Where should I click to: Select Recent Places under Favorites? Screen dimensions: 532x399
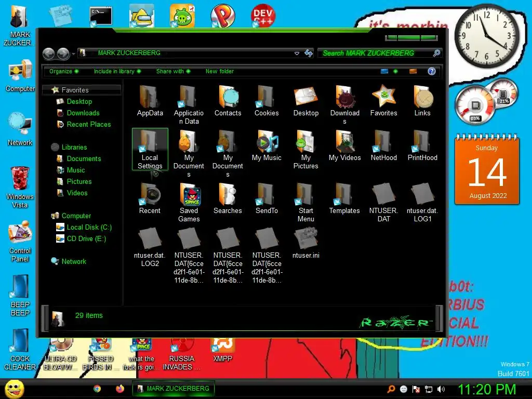88,125
